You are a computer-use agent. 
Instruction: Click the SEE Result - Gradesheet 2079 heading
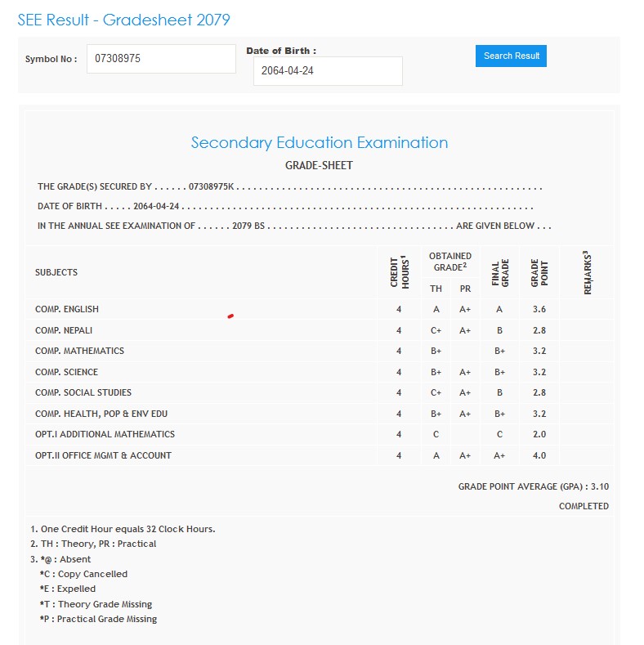pos(124,20)
